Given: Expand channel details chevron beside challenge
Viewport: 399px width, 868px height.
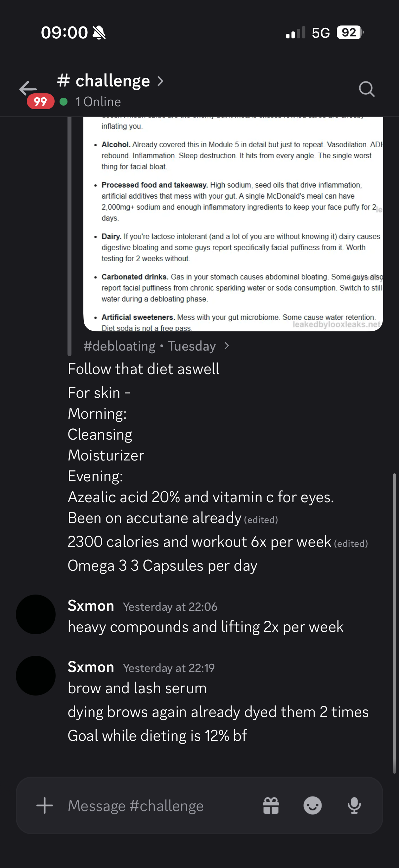Looking at the screenshot, I should pos(160,81).
